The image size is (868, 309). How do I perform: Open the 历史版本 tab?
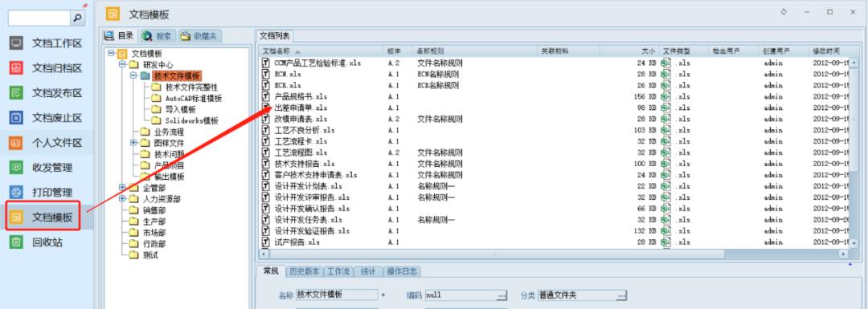pos(304,271)
